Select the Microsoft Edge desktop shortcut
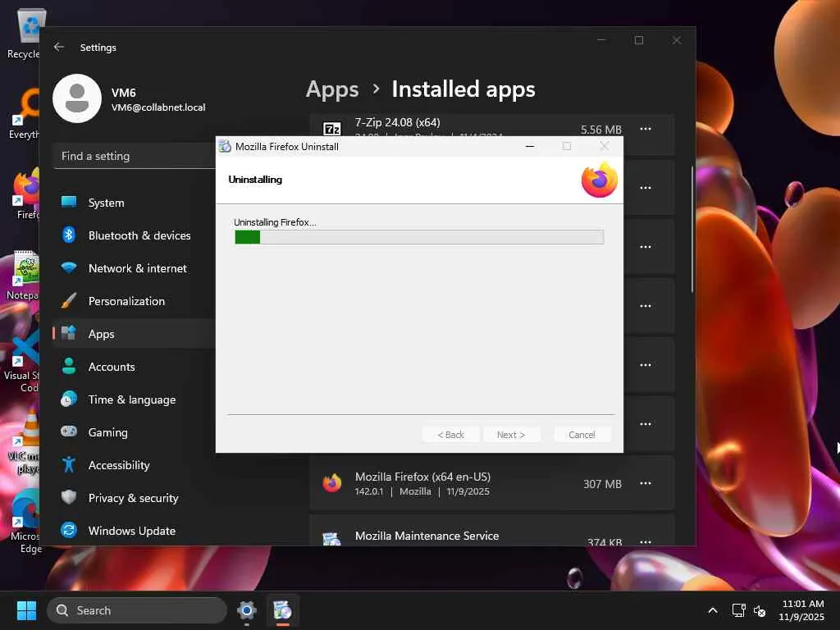Screen dimensions: 840x630 pyautogui.click(x=25, y=522)
